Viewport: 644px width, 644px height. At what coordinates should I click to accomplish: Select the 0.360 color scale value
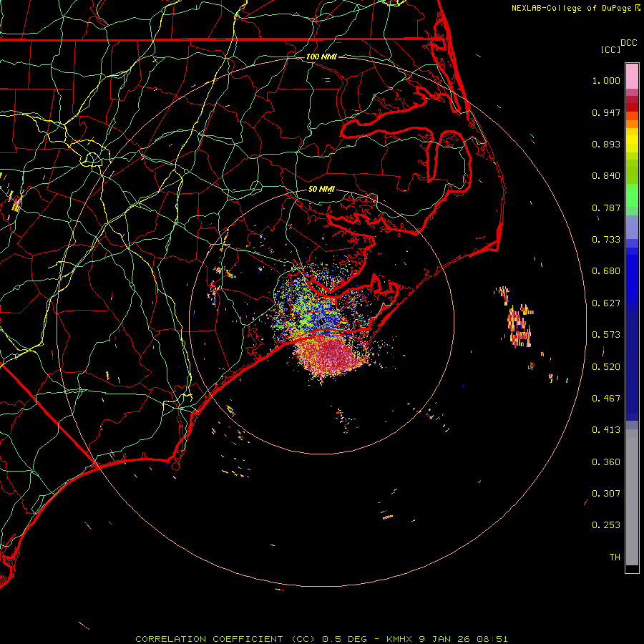606,462
